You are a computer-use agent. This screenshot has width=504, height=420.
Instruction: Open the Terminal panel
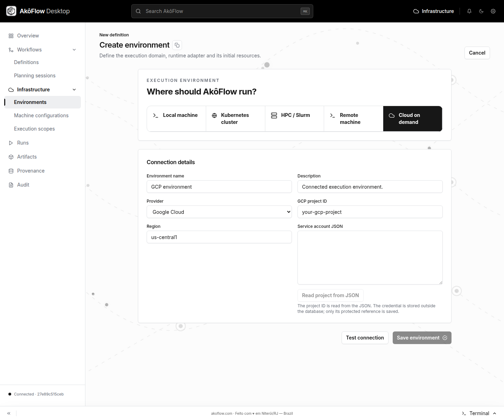479,413
